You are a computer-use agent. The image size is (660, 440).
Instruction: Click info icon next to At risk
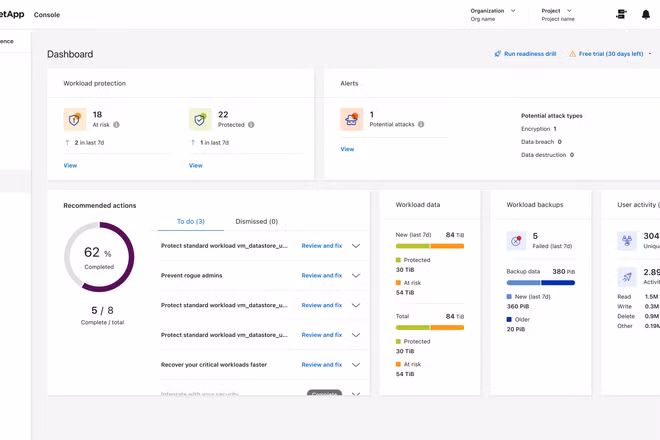point(117,125)
